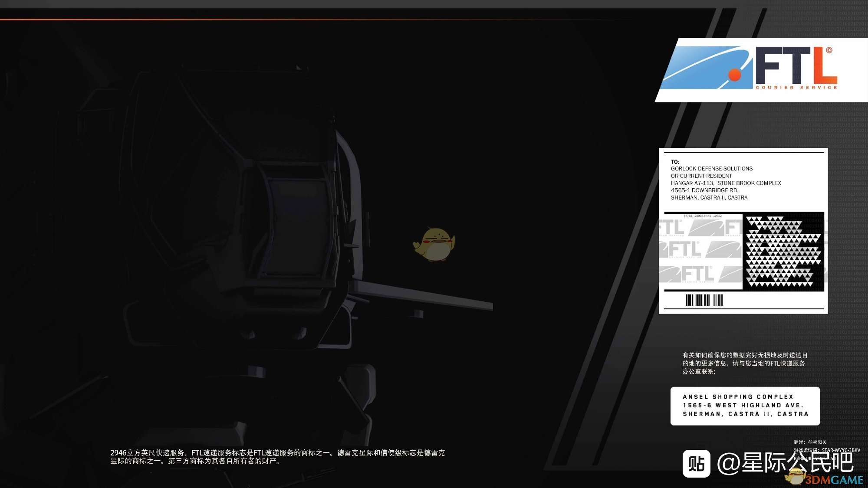Click the caption line starting '2946立方英尺快递服务'
Image resolution: width=868 pixels, height=488 pixels.
click(x=277, y=453)
